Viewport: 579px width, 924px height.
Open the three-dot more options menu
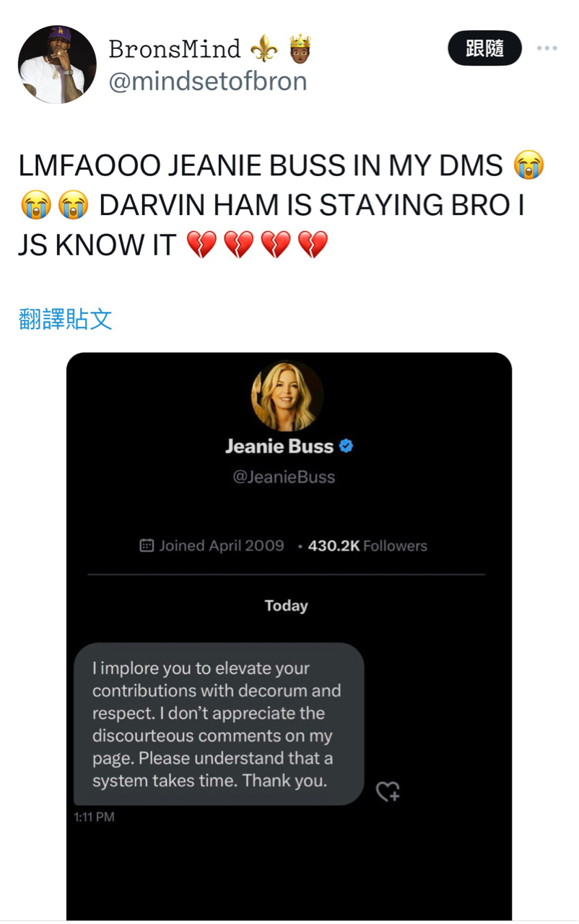pyautogui.click(x=547, y=48)
